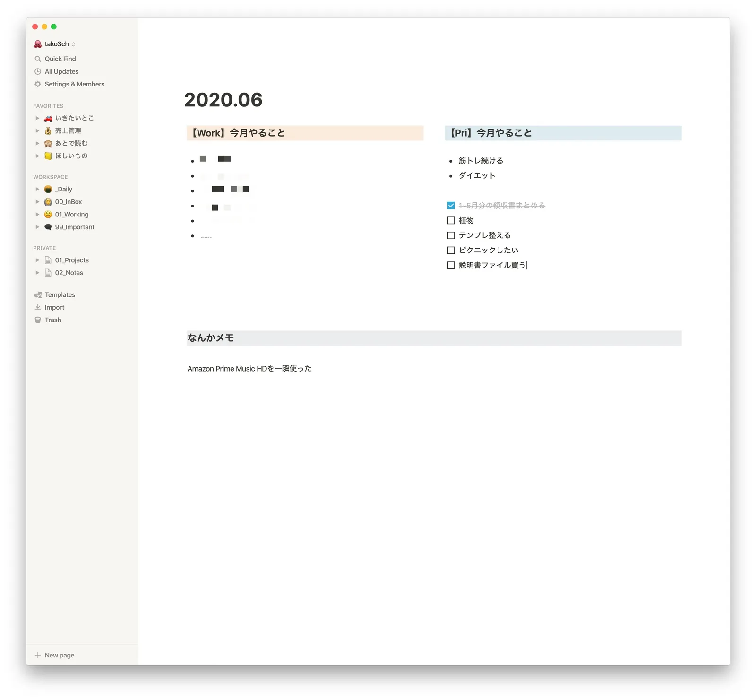Tick the ピクニックしたい checkbox

(451, 251)
